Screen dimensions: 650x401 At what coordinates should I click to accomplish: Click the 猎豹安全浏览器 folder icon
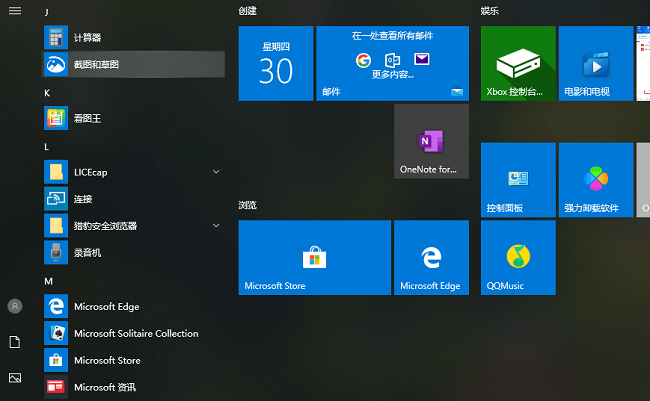(x=56, y=226)
